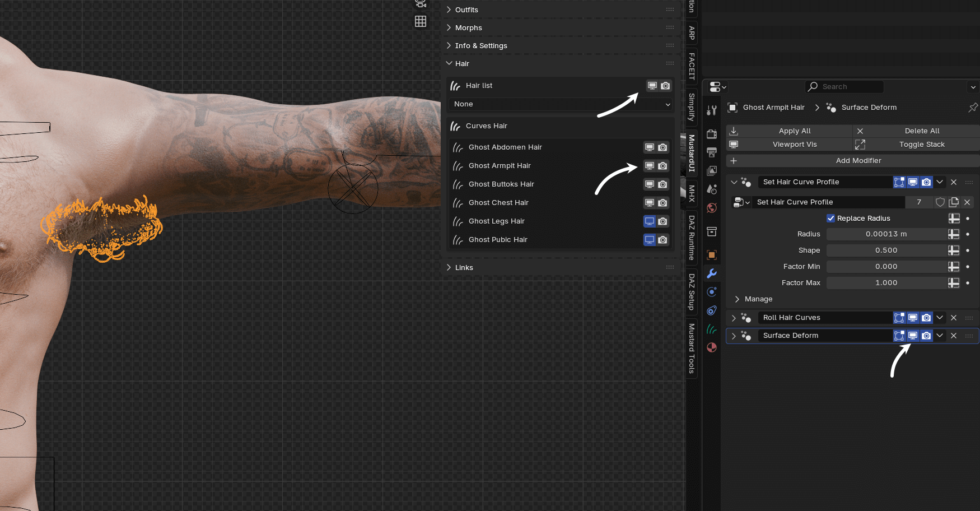
Task: Expand the Manage subpanel
Action: (737, 299)
